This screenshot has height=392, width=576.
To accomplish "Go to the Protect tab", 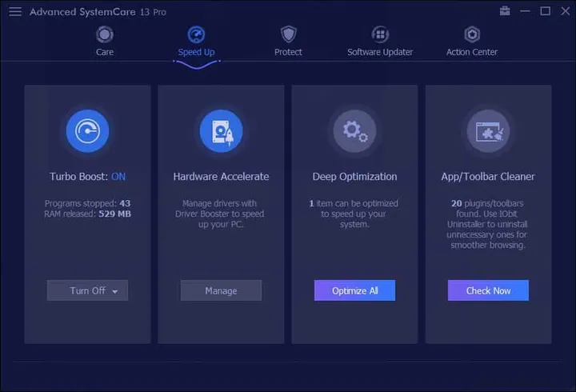I will click(288, 52).
